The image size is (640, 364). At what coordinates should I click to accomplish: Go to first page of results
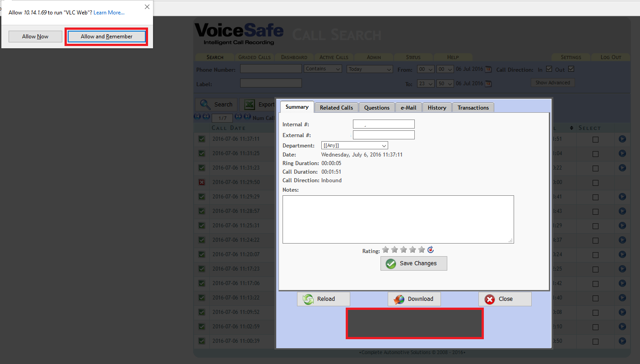[x=197, y=116]
